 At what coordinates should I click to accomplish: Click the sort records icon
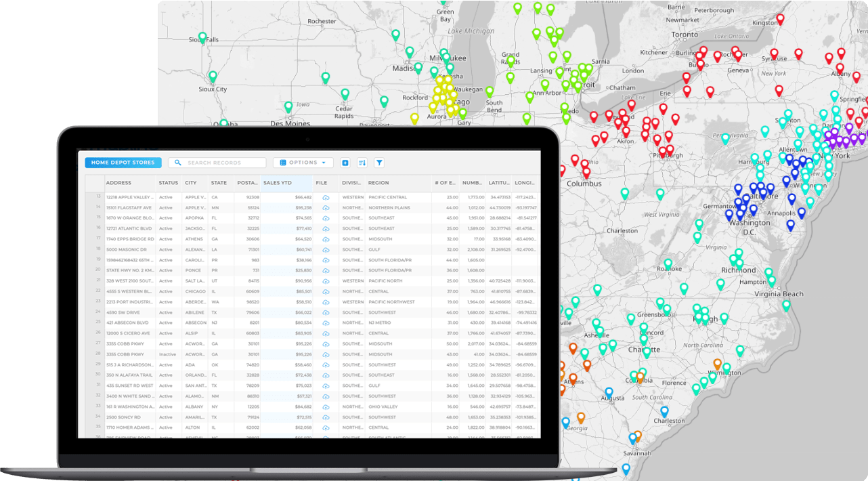pyautogui.click(x=362, y=163)
